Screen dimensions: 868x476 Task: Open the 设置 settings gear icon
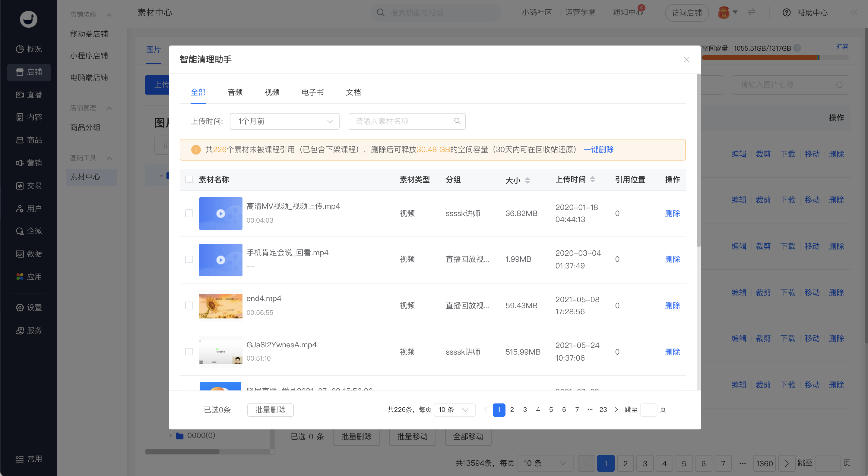[x=20, y=307]
